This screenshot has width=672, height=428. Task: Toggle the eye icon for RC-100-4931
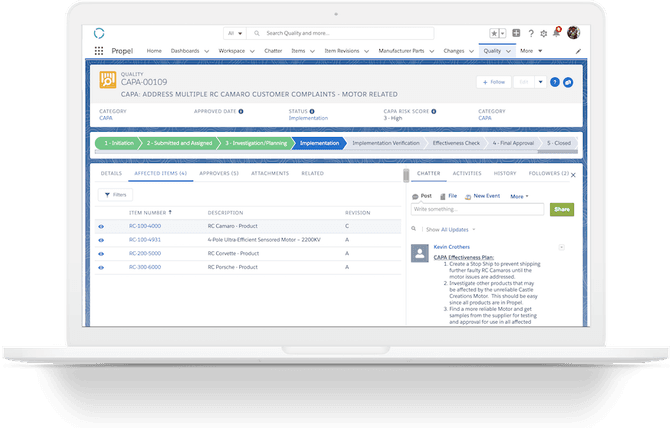(x=101, y=240)
